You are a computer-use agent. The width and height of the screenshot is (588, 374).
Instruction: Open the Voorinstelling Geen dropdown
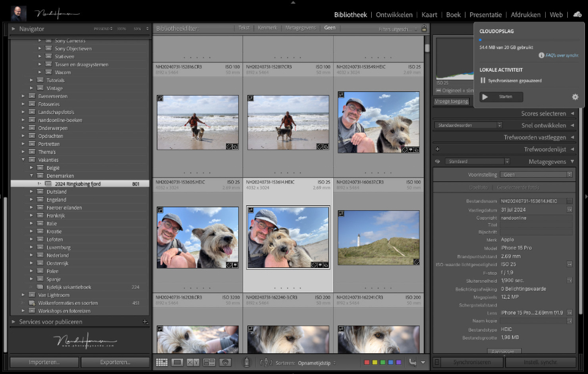(x=536, y=174)
